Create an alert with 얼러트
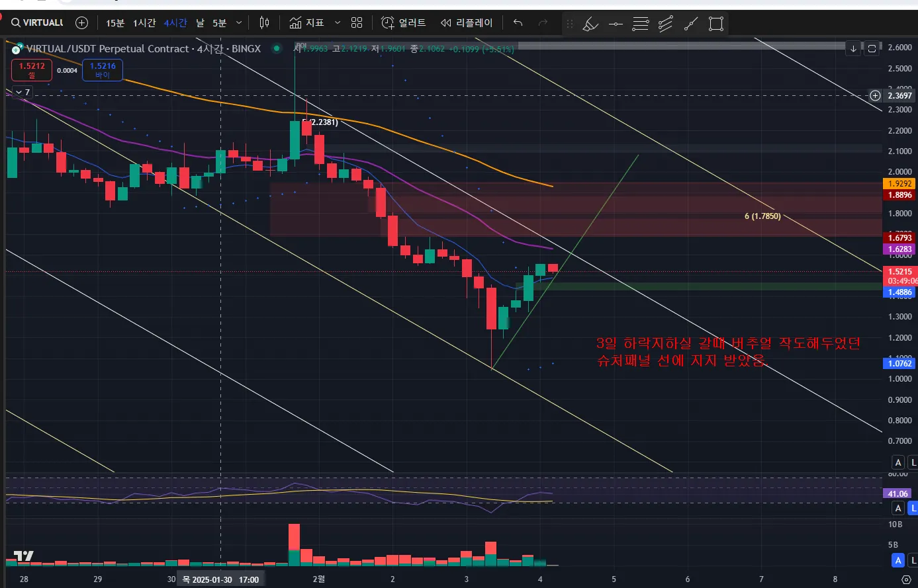The height and width of the screenshot is (588, 918). 404,22
